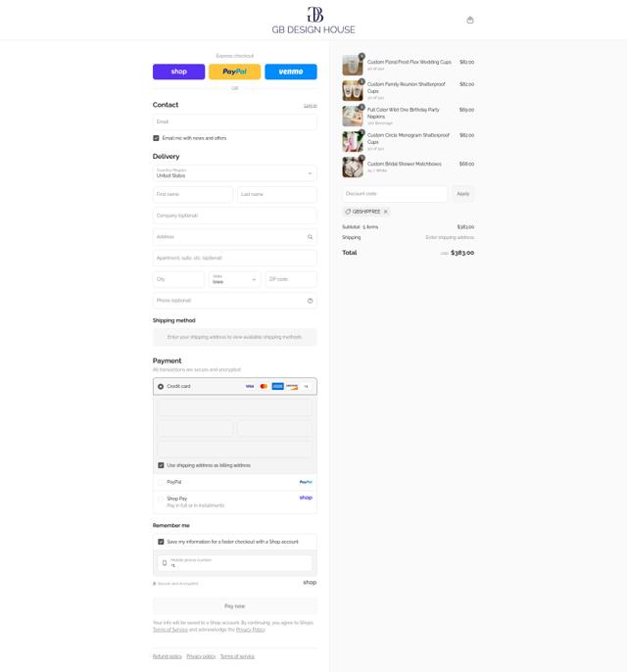Open the shopping bag cart icon
This screenshot has height=672, width=627.
tap(470, 20)
